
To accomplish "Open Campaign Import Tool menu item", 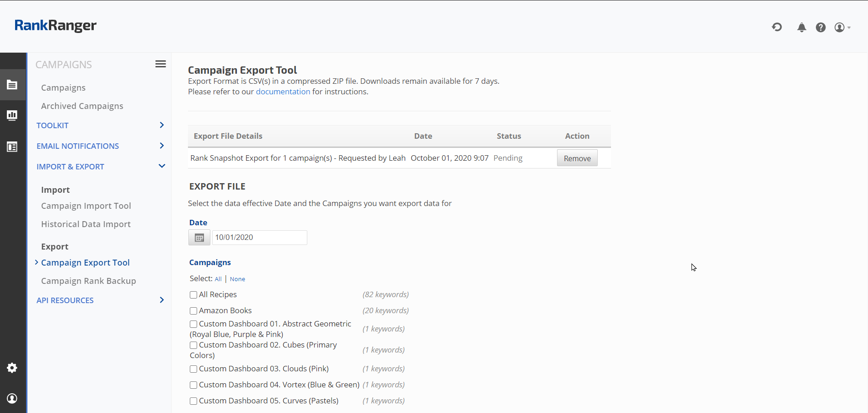I will (86, 206).
